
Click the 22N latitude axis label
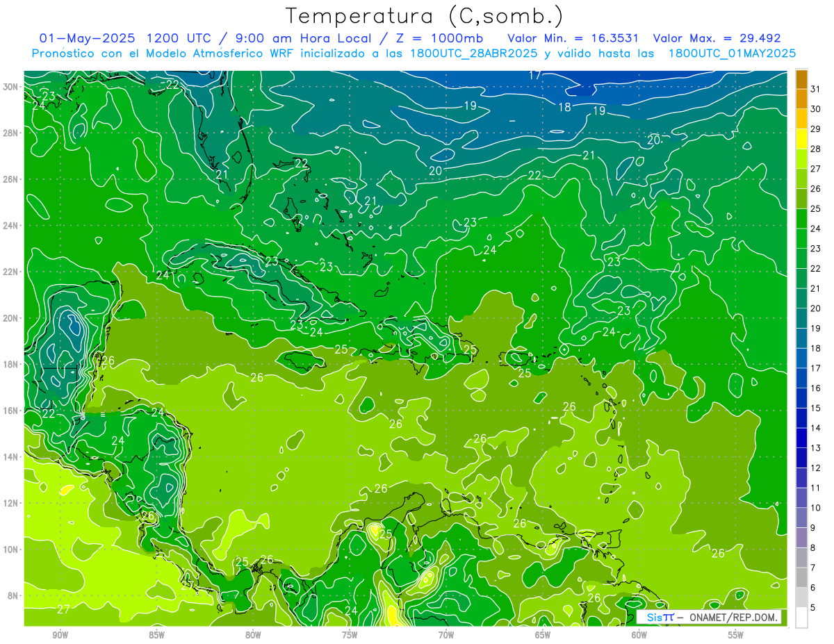click(x=11, y=272)
